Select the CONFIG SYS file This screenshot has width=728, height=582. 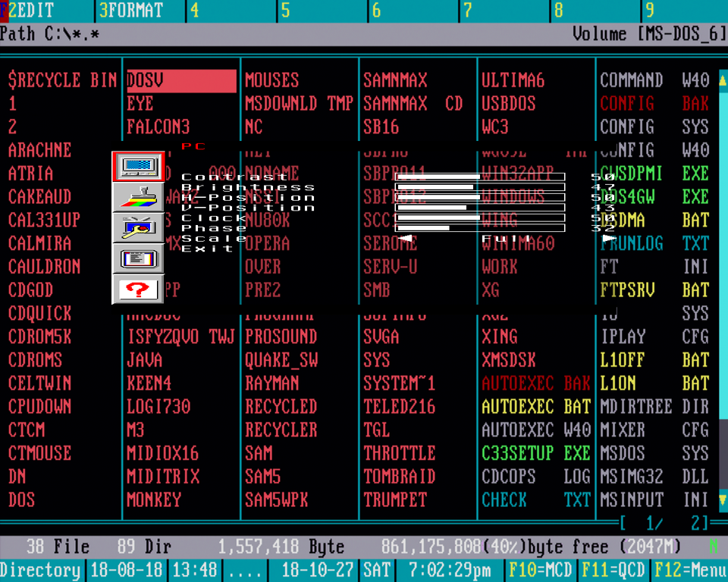click(654, 127)
